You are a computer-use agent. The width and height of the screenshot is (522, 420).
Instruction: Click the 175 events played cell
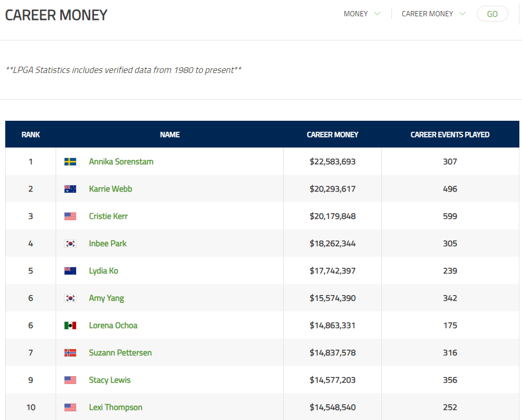click(450, 325)
